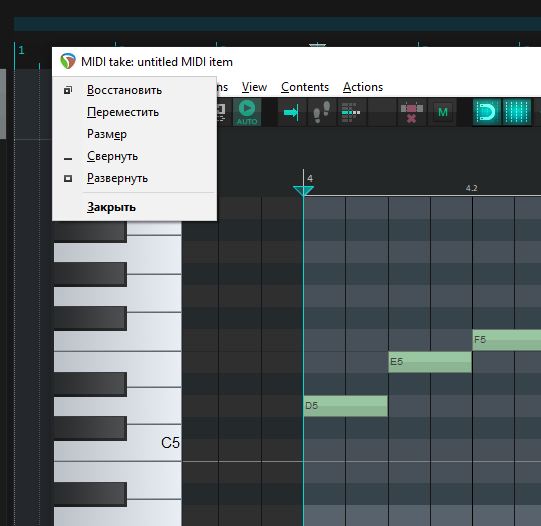Screen dimensions: 541x526
Task: Toggle the grid lines icon
Action: pyautogui.click(x=517, y=112)
